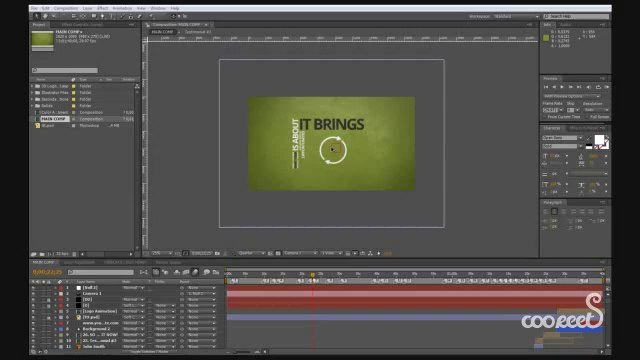Image resolution: width=640 pixels, height=360 pixels.
Task: Open RAM Preview Options dropdown
Action: tap(572, 96)
